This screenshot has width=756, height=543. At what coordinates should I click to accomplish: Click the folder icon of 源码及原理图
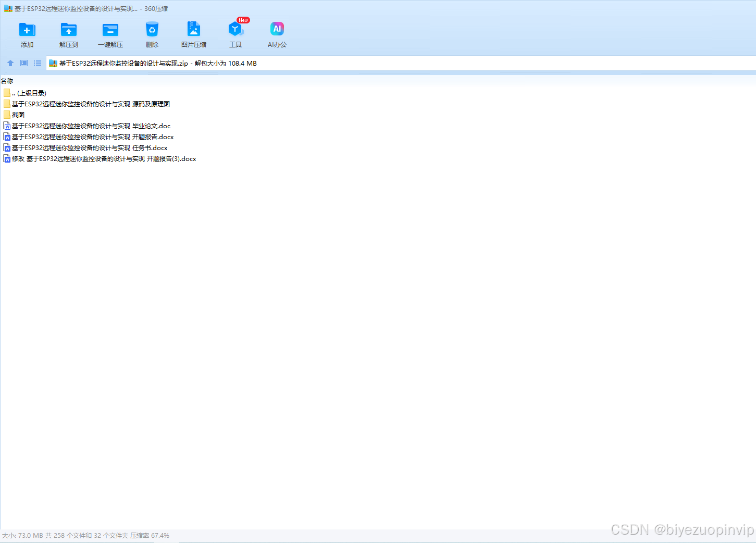pyautogui.click(x=7, y=104)
